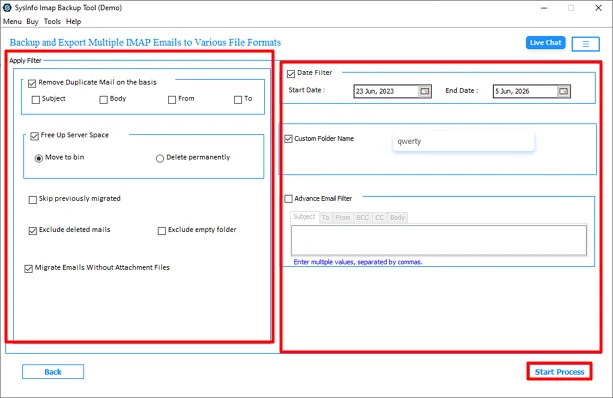Open the Start Date calendar picker

point(425,91)
